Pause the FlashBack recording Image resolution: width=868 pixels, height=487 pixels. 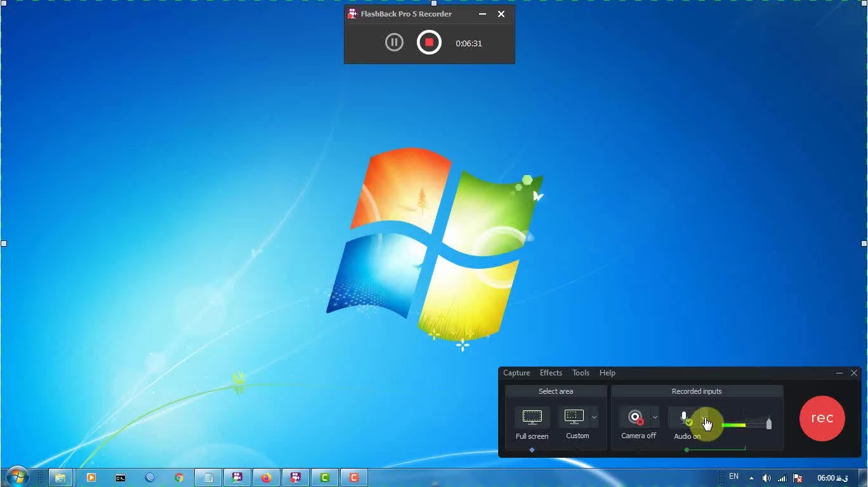tap(394, 42)
